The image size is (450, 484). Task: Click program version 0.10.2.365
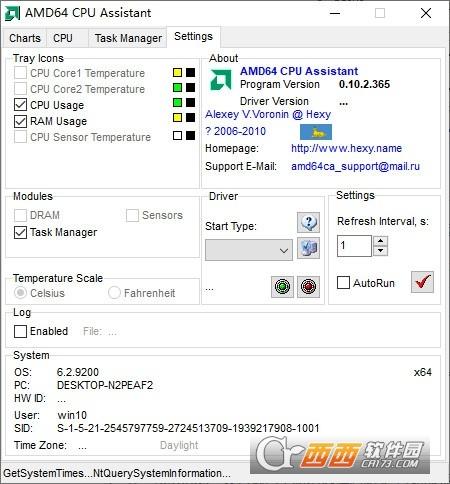point(364,84)
